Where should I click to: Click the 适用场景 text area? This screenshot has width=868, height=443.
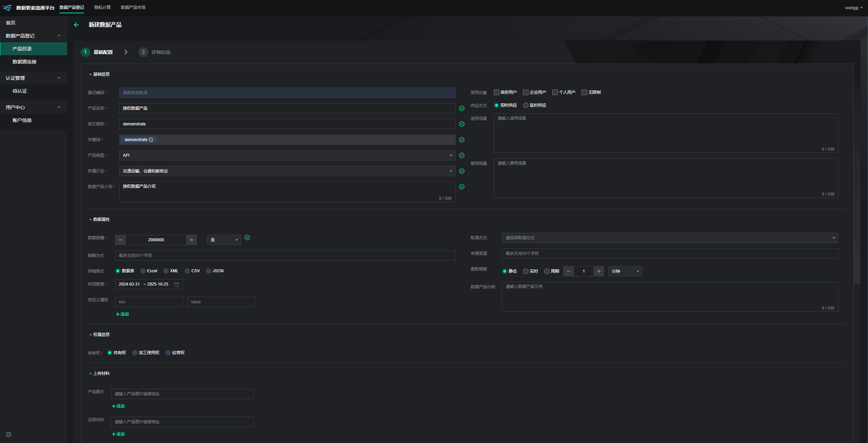(x=665, y=133)
